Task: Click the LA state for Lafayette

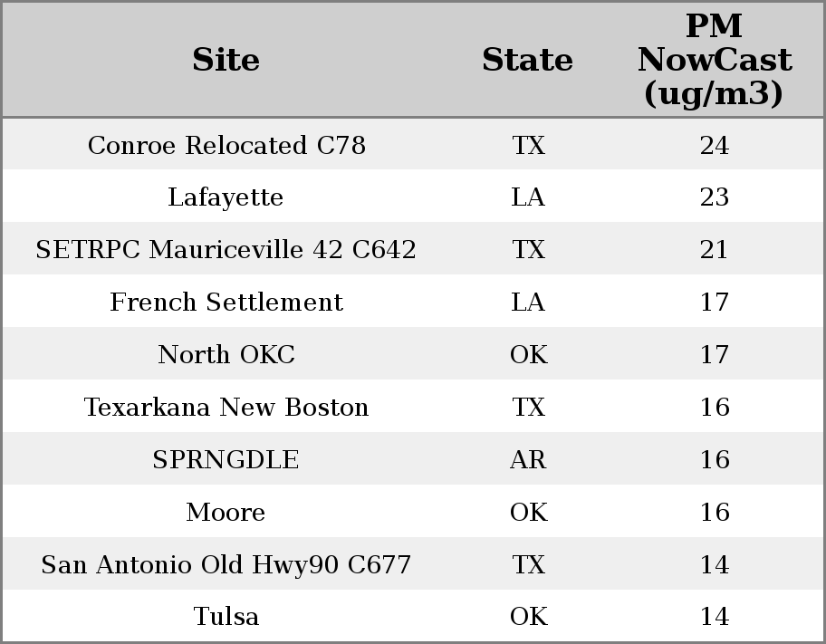Action: [x=528, y=197]
